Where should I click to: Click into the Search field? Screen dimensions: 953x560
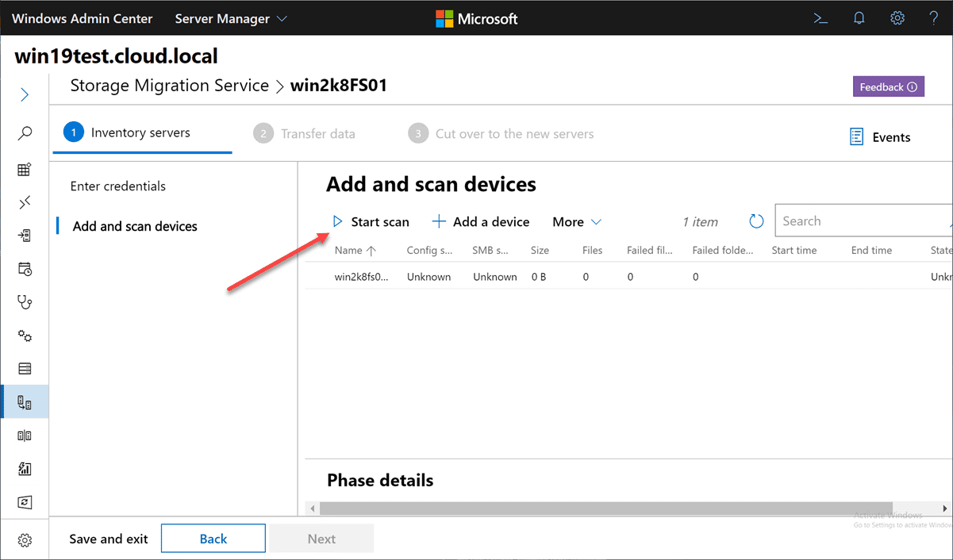(861, 221)
